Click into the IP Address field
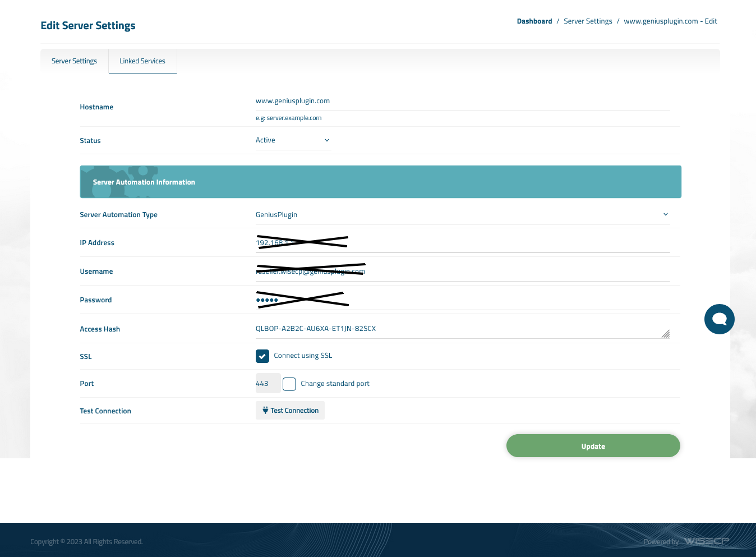Screen dimensions: 756x557 (x=463, y=243)
